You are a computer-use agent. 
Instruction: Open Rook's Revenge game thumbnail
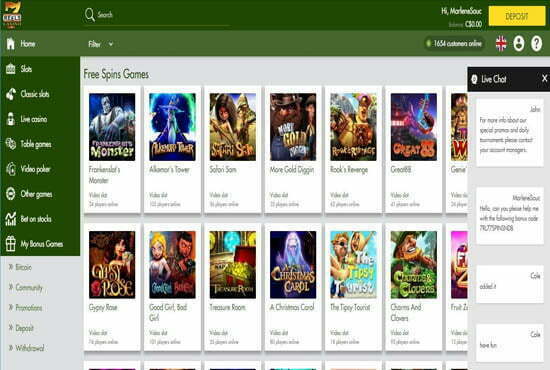(x=353, y=127)
